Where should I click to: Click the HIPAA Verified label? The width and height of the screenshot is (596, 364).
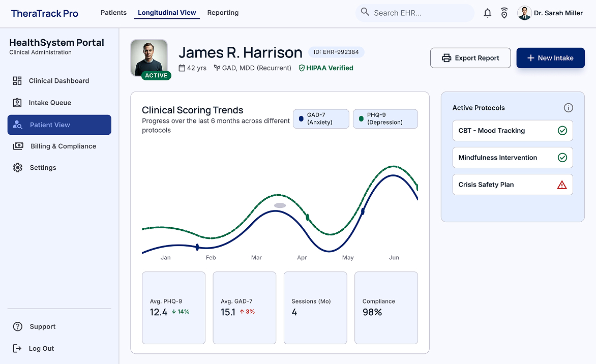[330, 68]
